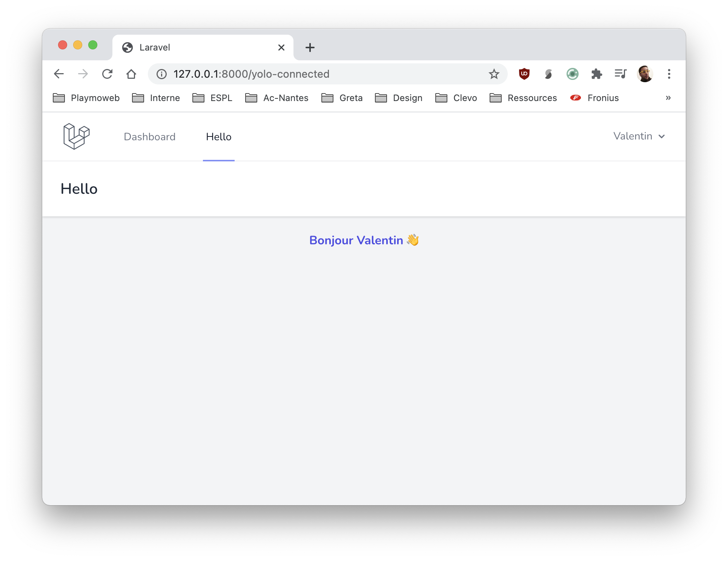Click the uBlock Origin extension icon
The height and width of the screenshot is (561, 728).
524,74
